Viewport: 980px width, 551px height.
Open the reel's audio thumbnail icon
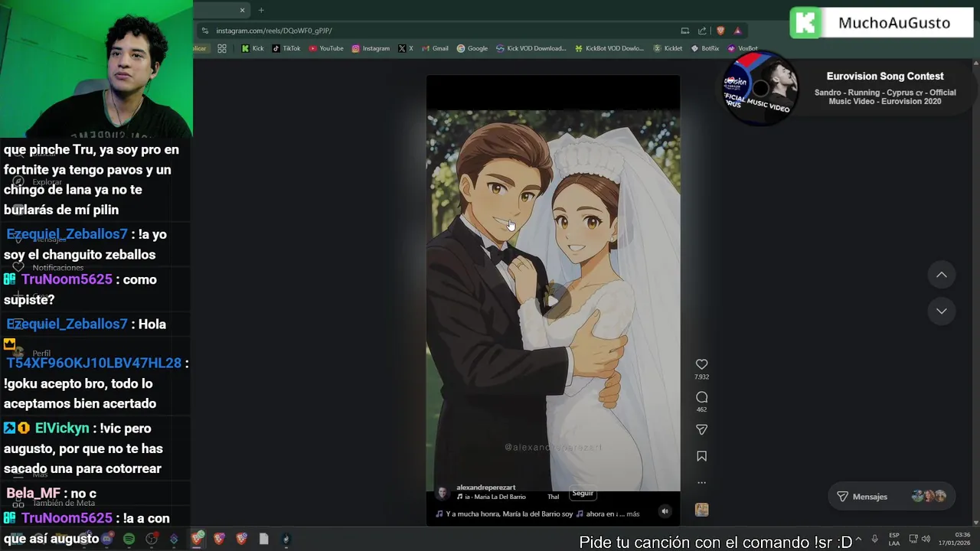701,510
